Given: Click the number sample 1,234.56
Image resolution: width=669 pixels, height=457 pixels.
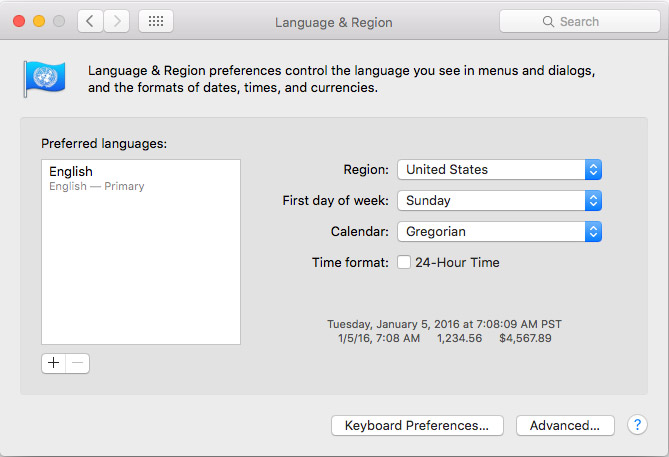Looking at the screenshot, I should tap(460, 338).
